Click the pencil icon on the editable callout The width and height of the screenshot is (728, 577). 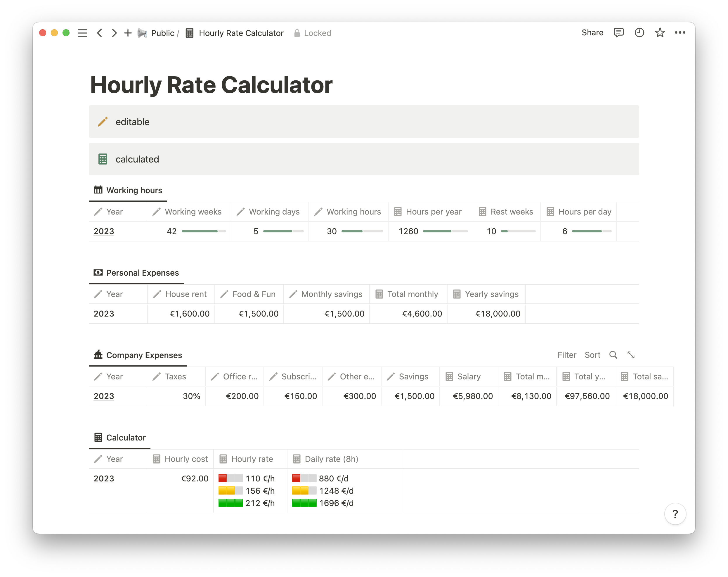point(103,122)
